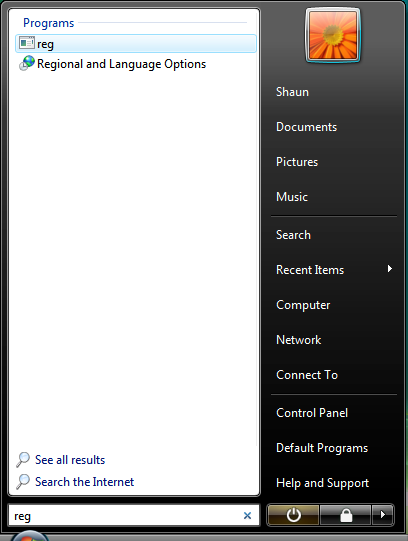Click the Regional and Language Options globe icon
The height and width of the screenshot is (541, 408).
click(x=27, y=63)
